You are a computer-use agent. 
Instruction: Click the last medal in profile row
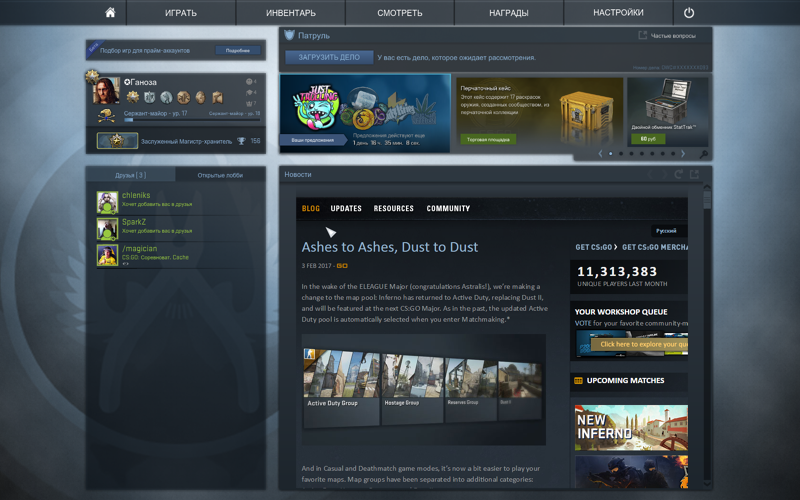pos(218,97)
